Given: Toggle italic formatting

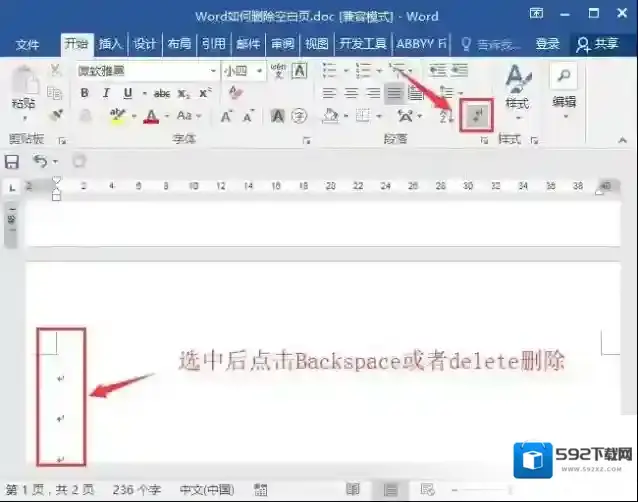Looking at the screenshot, I should click(x=106, y=93).
